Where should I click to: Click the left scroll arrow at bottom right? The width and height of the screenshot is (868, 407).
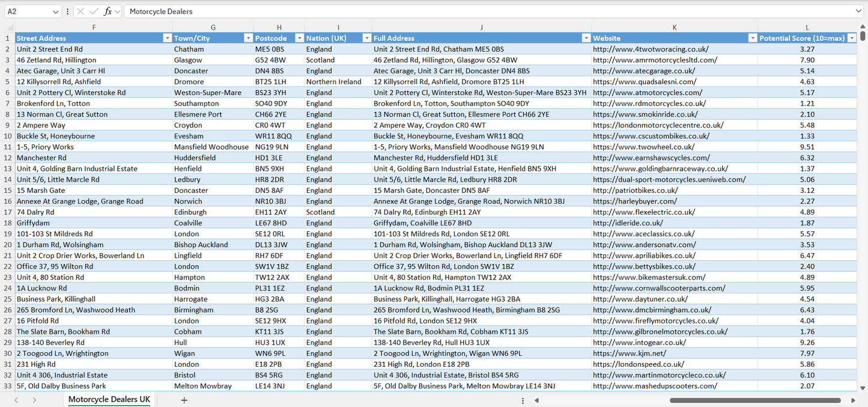pos(536,399)
